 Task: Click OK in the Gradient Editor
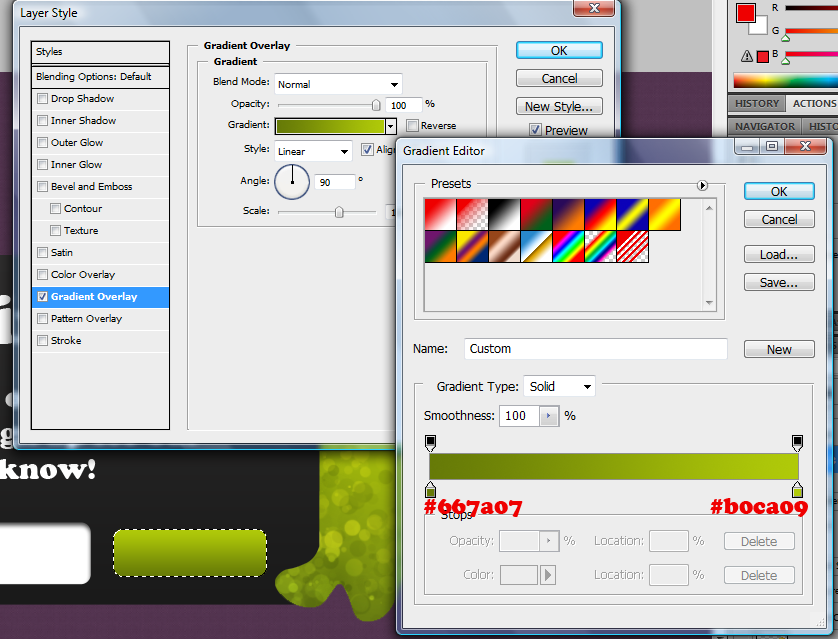coord(779,191)
